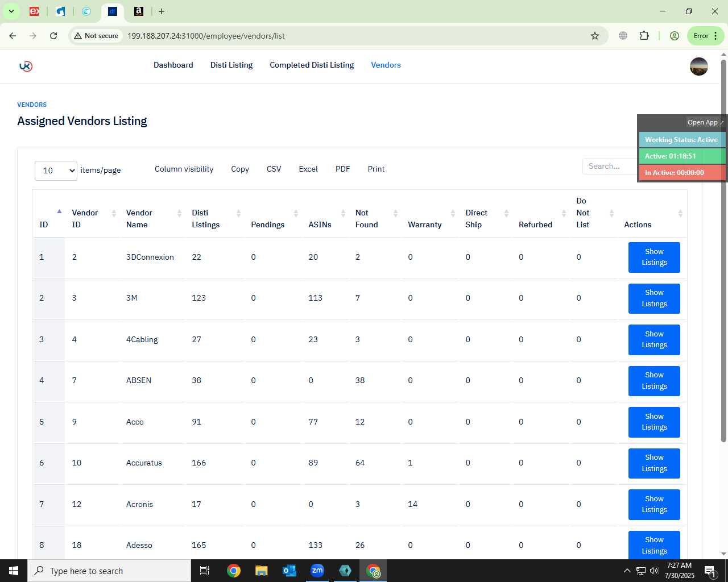Open Zoom from taskbar

pos(317,571)
